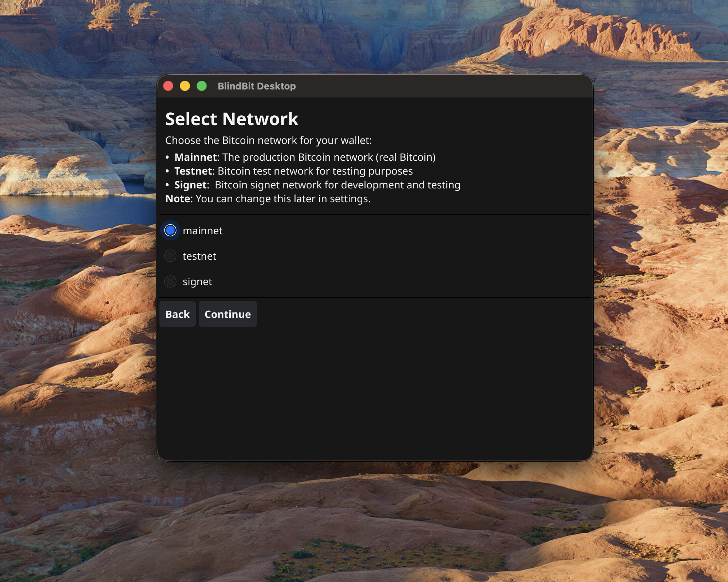Choose the signet network option
728x582 pixels.
[170, 281]
